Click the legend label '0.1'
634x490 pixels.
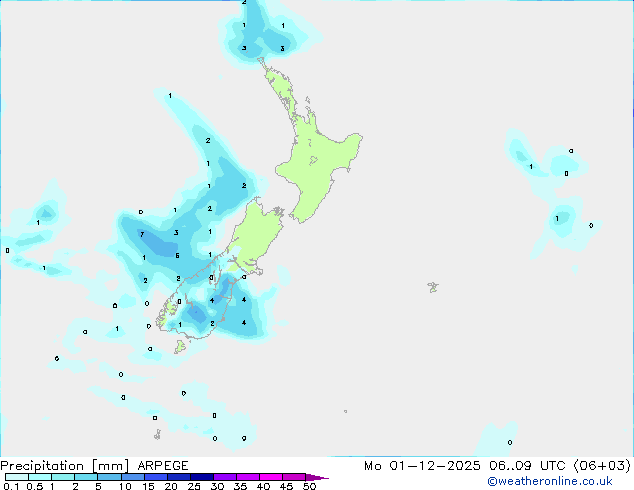click(x=11, y=486)
